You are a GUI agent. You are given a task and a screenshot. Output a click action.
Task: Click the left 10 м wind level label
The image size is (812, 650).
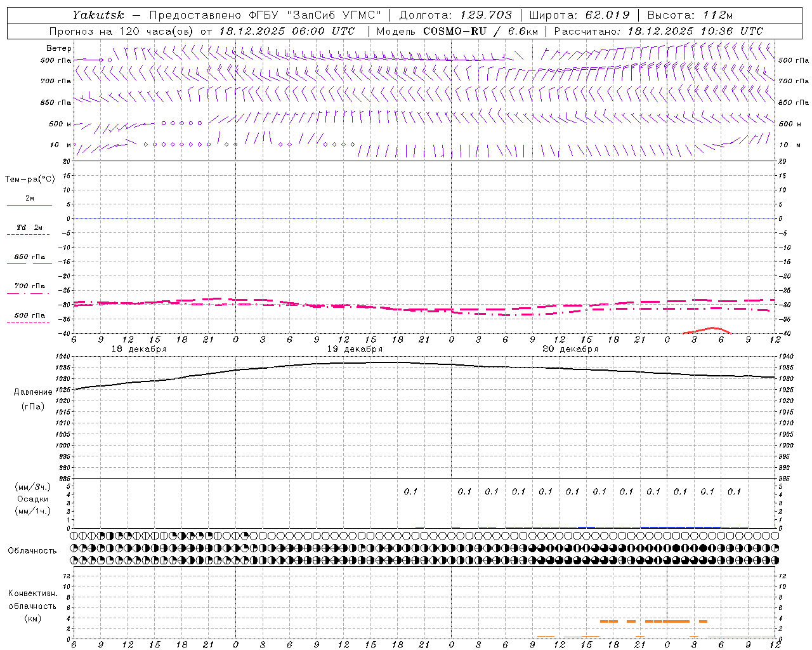60,145
